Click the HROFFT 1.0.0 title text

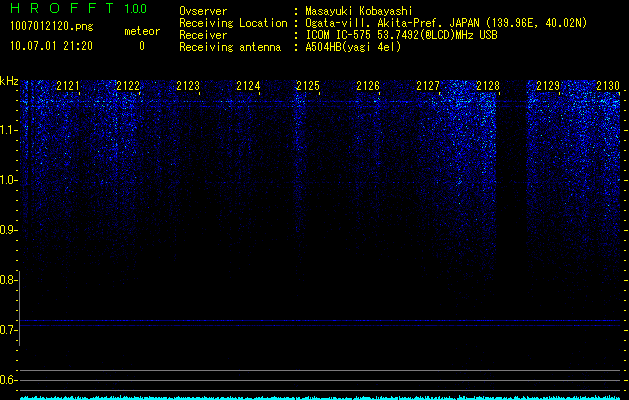tap(78, 8)
